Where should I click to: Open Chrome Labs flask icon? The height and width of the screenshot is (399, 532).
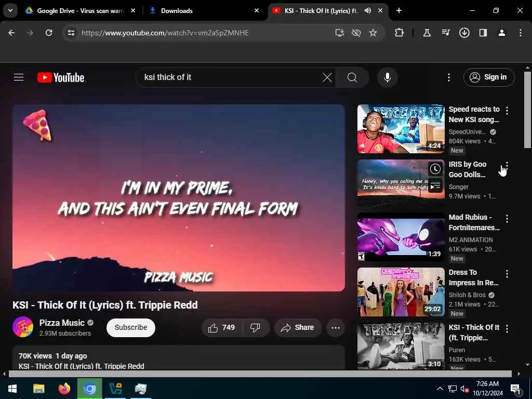(427, 33)
